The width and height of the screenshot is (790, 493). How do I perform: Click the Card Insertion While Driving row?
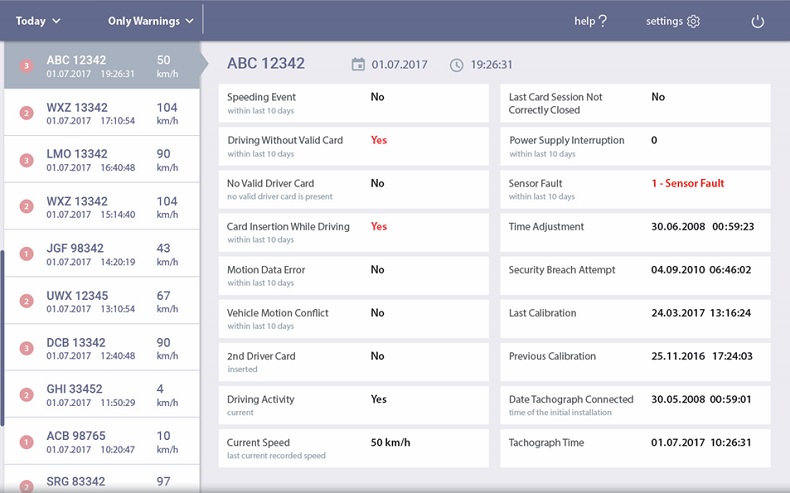[x=355, y=232]
